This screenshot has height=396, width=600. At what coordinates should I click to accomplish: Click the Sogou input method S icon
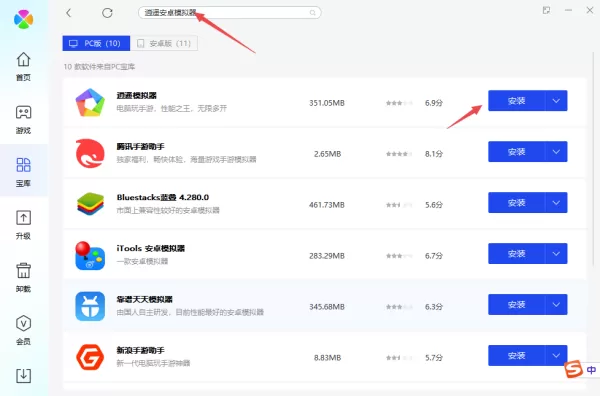point(573,369)
